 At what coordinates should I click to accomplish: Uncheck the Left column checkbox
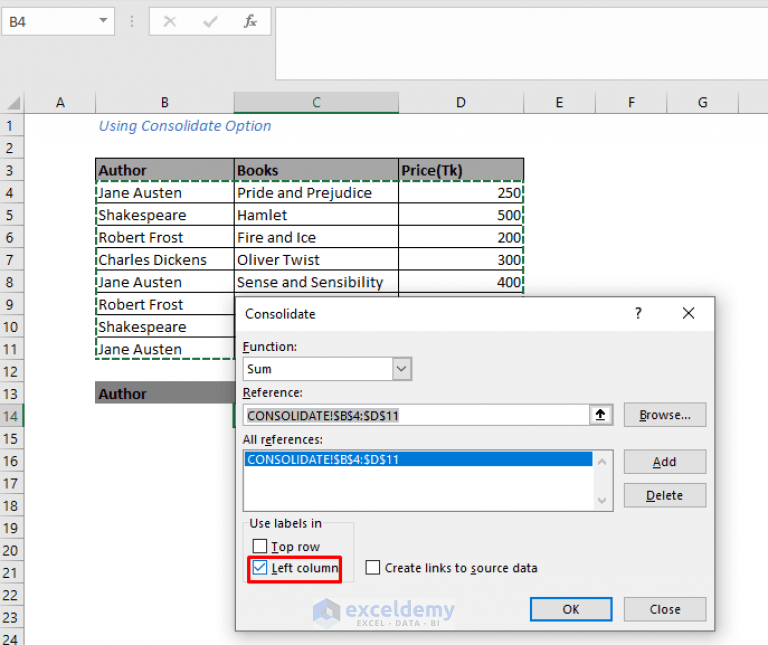[260, 568]
